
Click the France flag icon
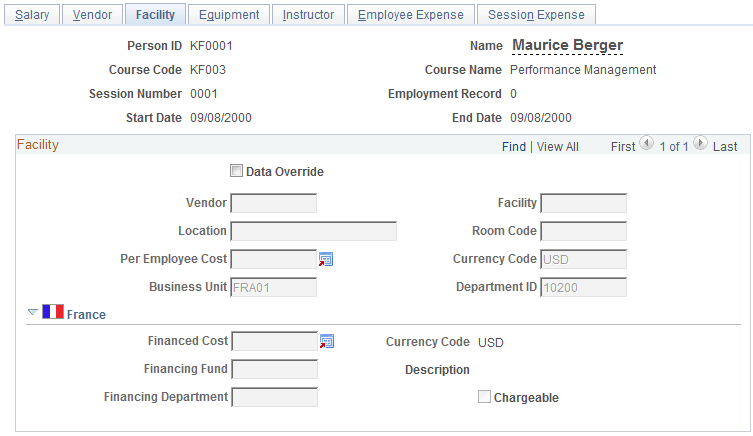tap(53, 313)
